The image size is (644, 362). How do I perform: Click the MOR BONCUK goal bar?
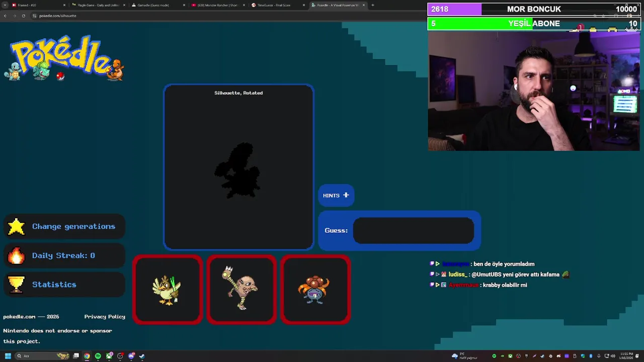[533, 9]
